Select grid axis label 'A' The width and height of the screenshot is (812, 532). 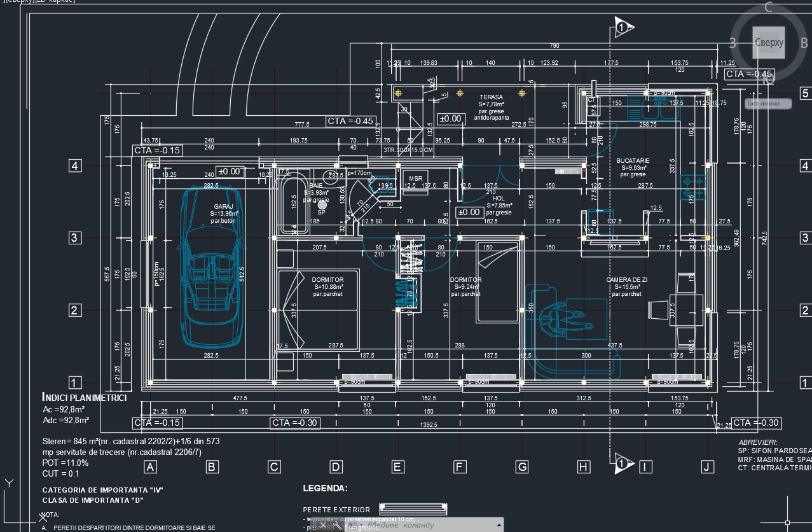(x=150, y=467)
